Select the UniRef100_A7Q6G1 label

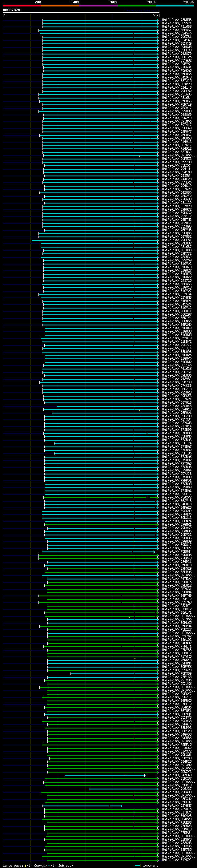(177, 67)
